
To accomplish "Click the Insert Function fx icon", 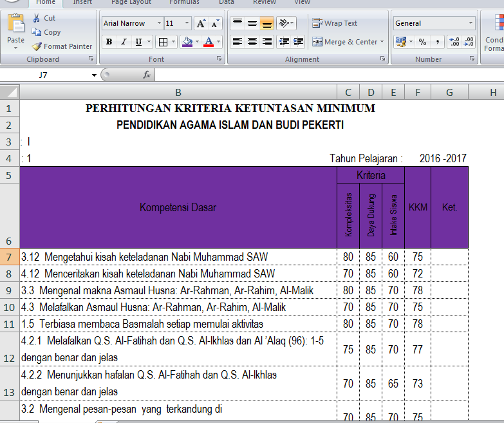I will 147,75.
